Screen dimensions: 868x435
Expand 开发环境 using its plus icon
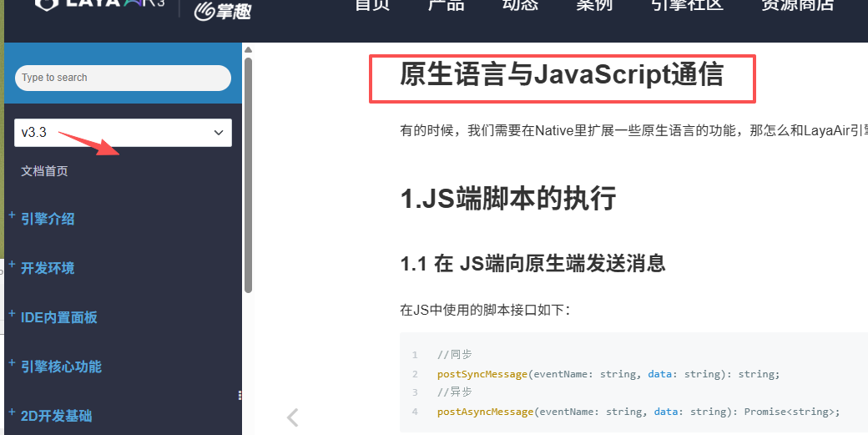pyautogui.click(x=12, y=265)
